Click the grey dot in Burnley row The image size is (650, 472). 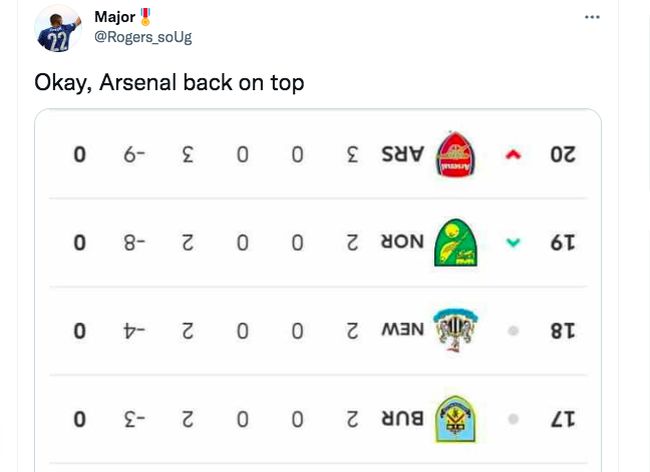pos(513,419)
